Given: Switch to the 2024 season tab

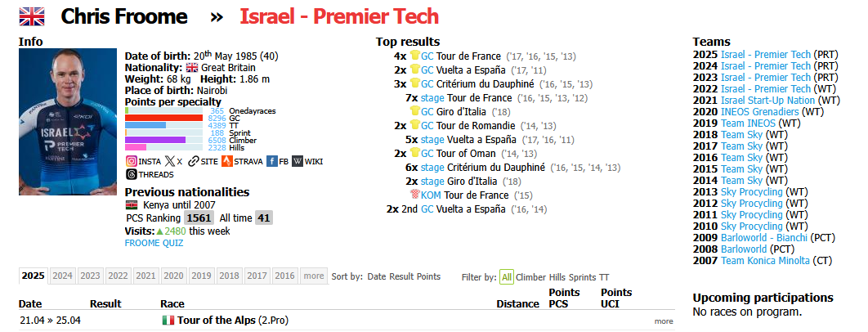Looking at the screenshot, I should coord(62,276).
